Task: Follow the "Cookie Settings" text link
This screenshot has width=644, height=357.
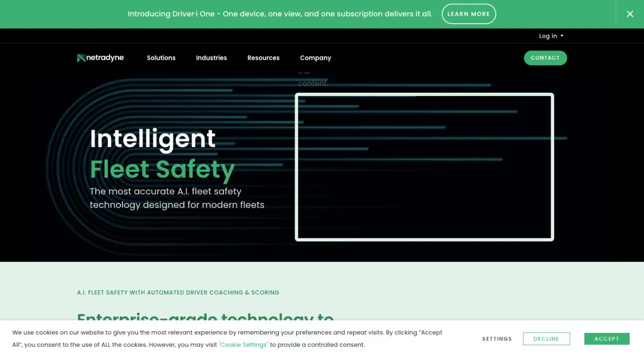Action: coord(244,345)
